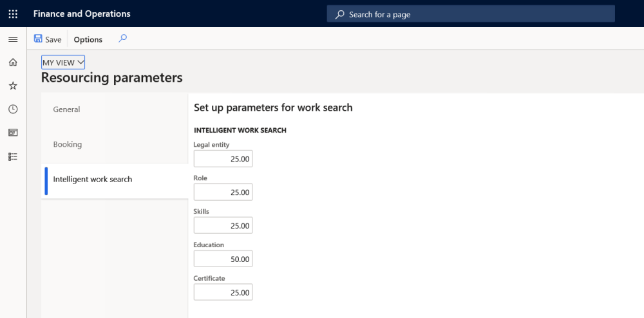The image size is (644, 318).
Task: Click the Education value field
Action: (223, 259)
